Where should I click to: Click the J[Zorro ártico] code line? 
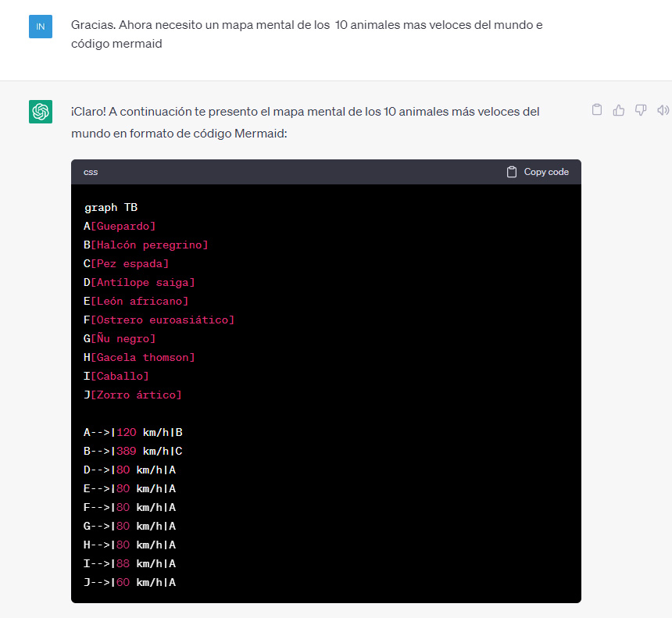pos(132,395)
